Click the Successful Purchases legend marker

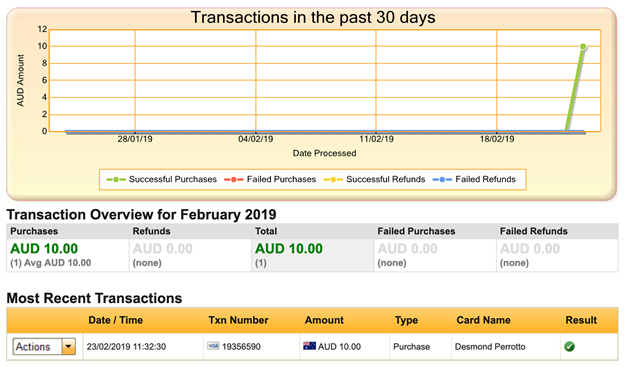(116, 180)
